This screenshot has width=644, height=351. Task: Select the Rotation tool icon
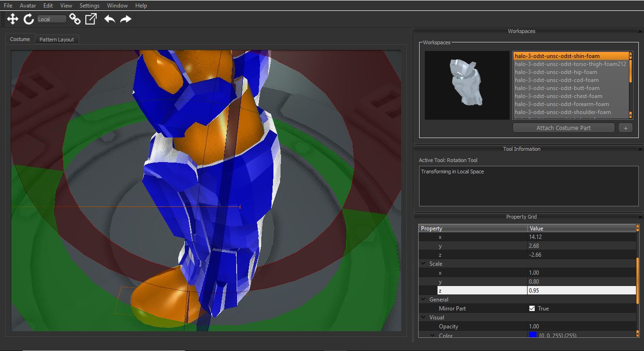click(29, 19)
